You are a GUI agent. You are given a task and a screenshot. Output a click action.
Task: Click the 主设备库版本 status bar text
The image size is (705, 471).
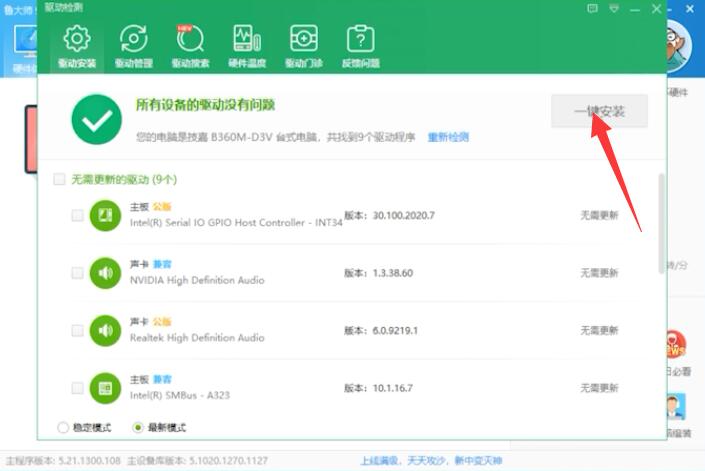(197, 461)
